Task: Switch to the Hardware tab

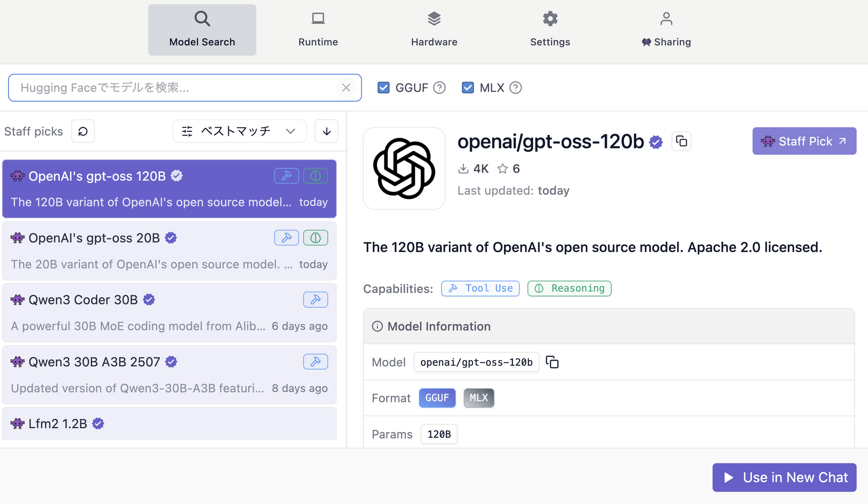Action: [x=434, y=30]
